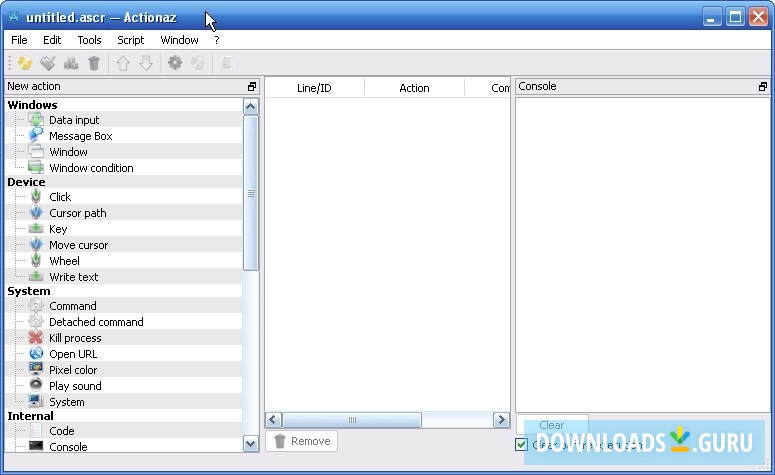The image size is (775, 475).
Task: Click the Save script toolbar icon
Action: pos(48,63)
